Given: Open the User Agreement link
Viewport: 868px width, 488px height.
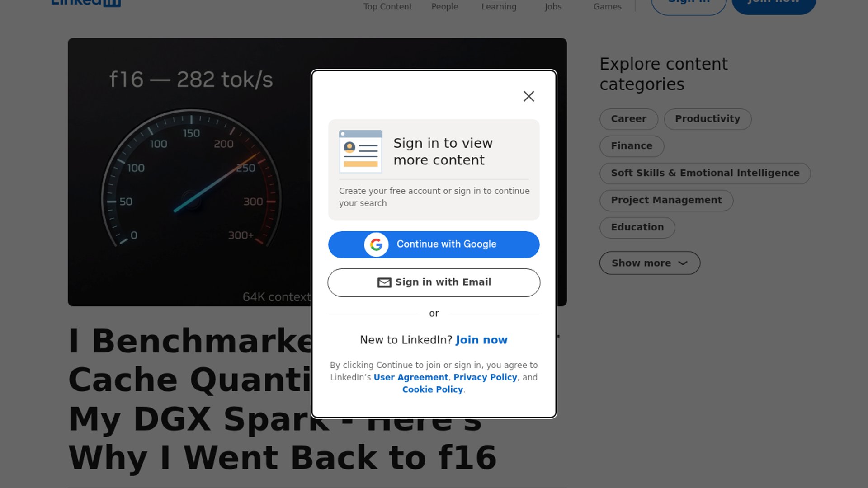Looking at the screenshot, I should (411, 377).
